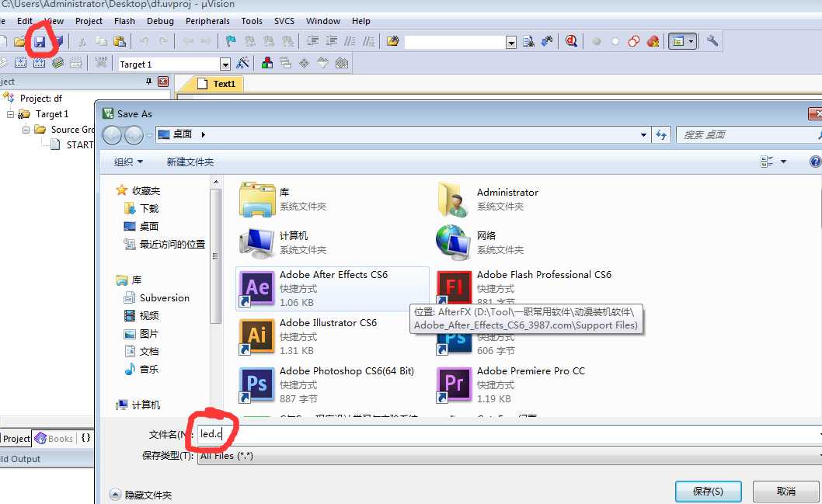Select 桌面 in the favorites sidebar
This screenshot has width=822, height=504.
tap(141, 226)
